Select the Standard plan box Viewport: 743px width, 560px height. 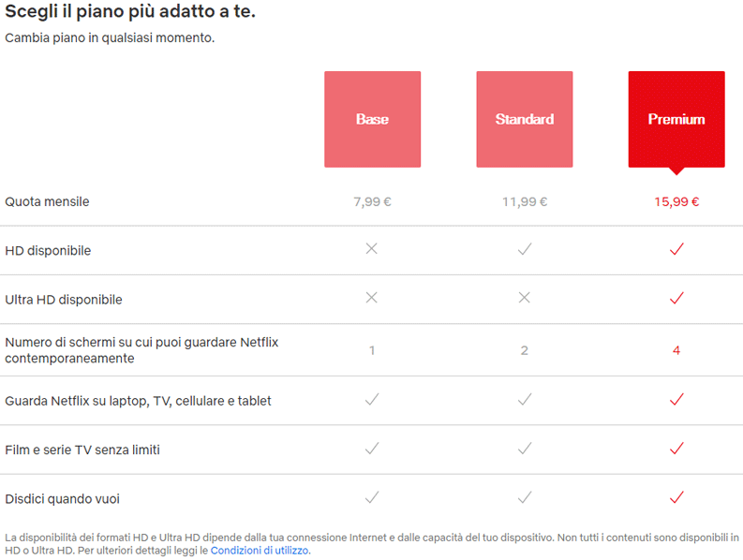[524, 120]
